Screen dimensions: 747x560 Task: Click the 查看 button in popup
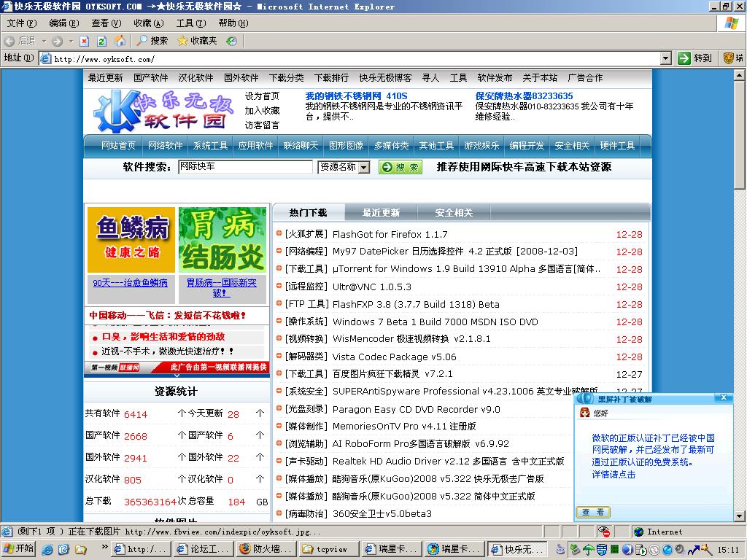click(x=594, y=513)
